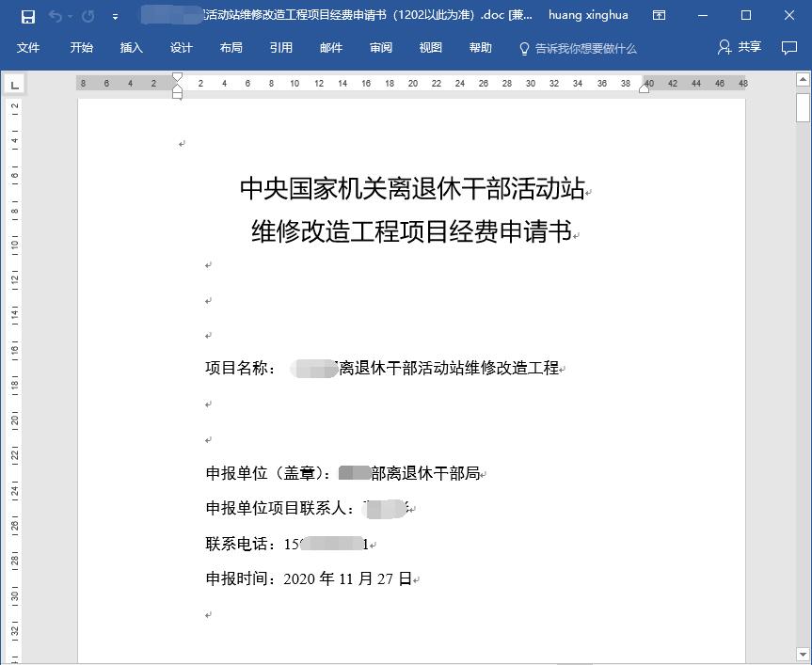Click the 共享 share button
Image resolution: width=812 pixels, height=665 pixels.
coord(740,47)
